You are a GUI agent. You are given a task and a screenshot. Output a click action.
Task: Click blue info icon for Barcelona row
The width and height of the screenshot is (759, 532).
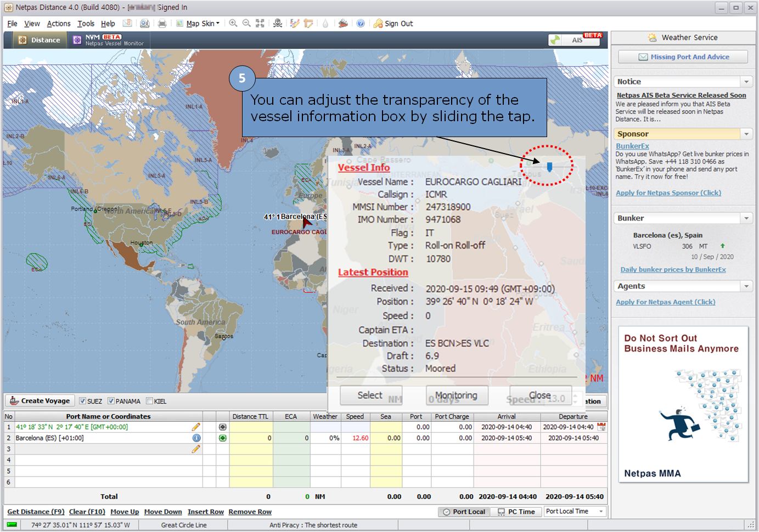(x=196, y=438)
